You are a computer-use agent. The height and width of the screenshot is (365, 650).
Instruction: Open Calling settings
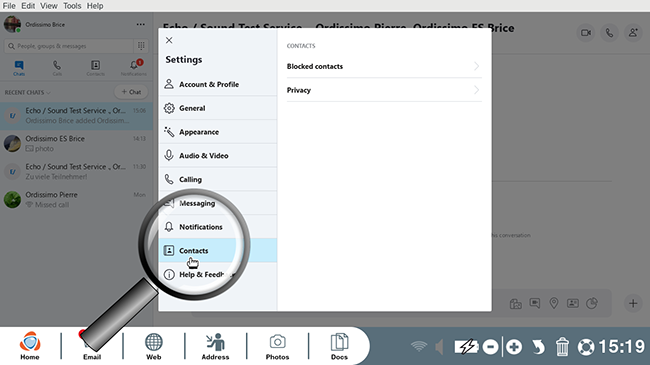[218, 180]
